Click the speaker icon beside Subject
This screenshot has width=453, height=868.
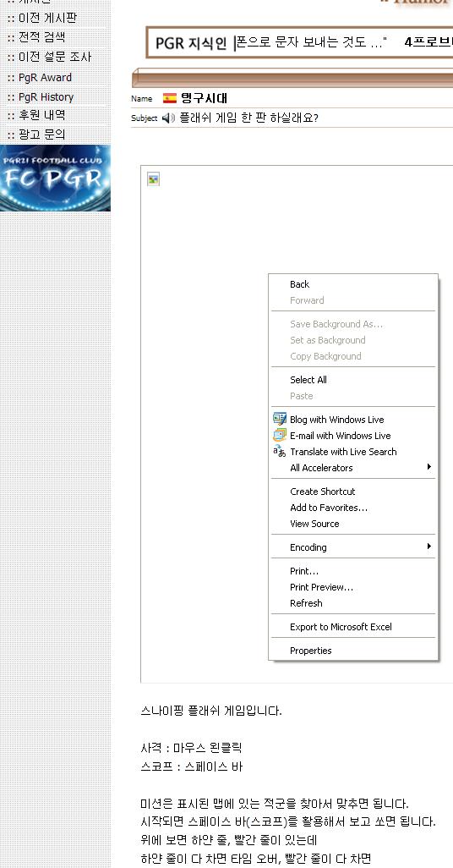point(168,118)
